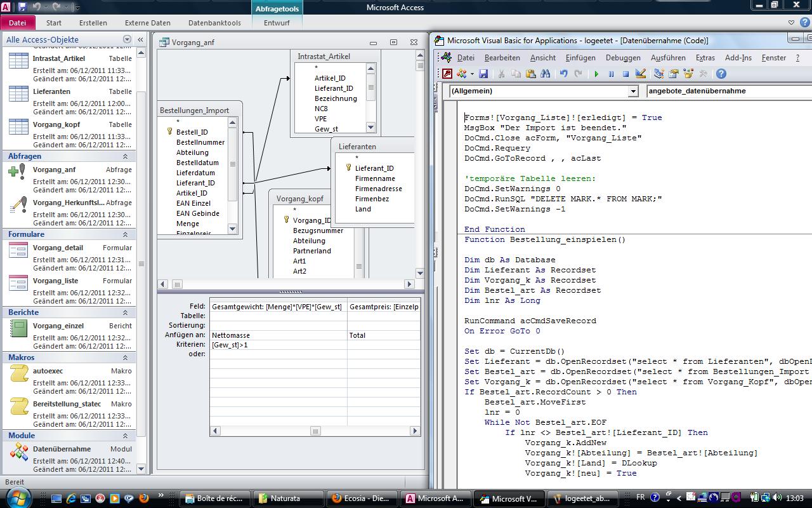Click the autoexec macro icon
Viewport: 812px width, 508px height.
18,373
